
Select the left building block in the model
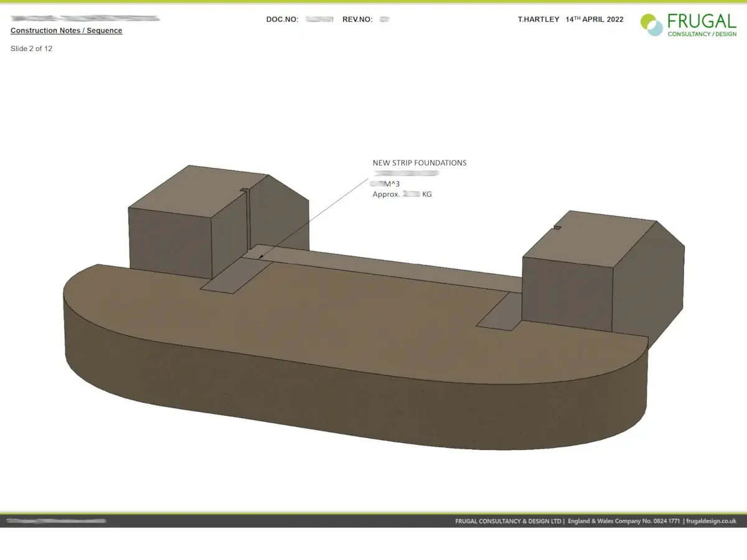[187, 230]
